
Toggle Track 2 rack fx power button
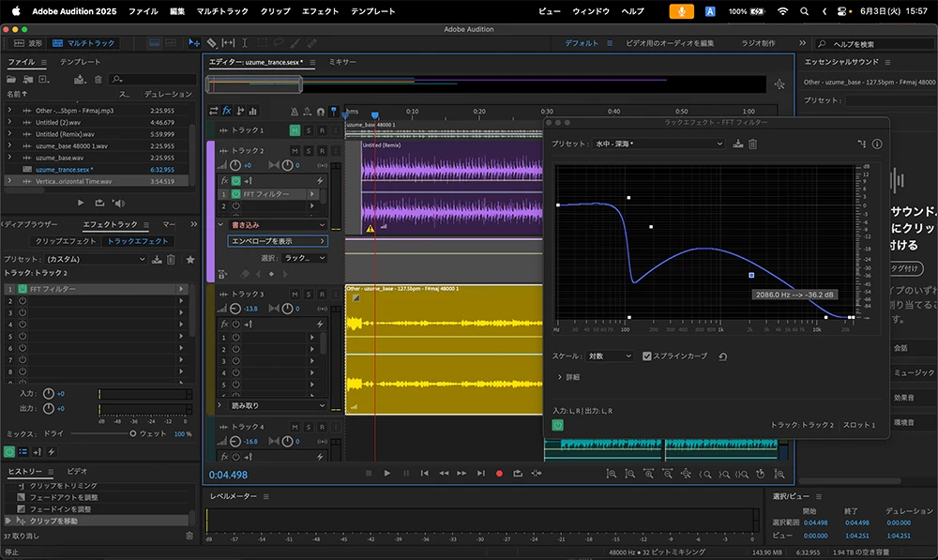coord(235,181)
